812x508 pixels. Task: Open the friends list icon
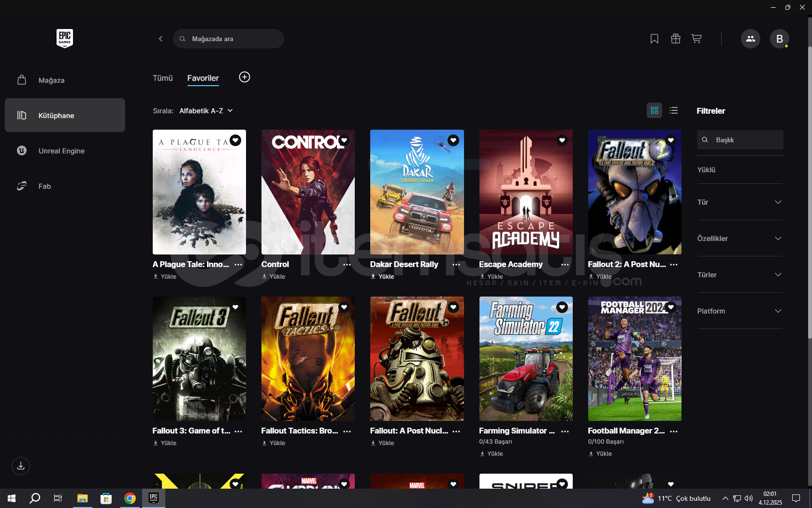click(751, 39)
